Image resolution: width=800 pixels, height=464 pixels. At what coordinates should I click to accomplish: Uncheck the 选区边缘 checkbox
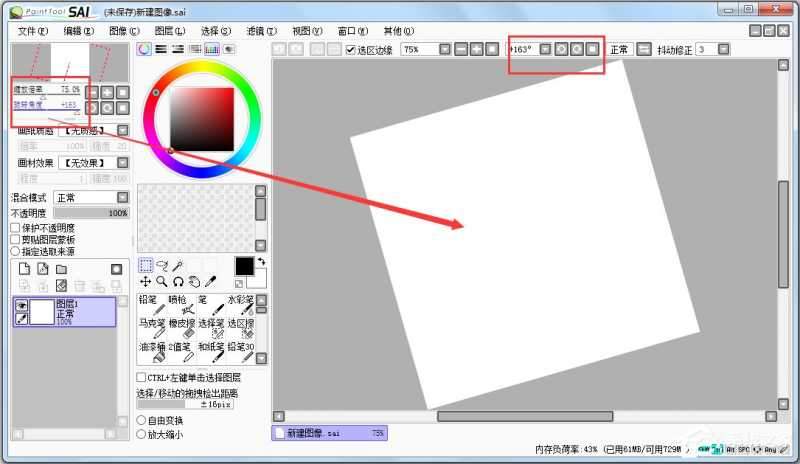pos(350,49)
